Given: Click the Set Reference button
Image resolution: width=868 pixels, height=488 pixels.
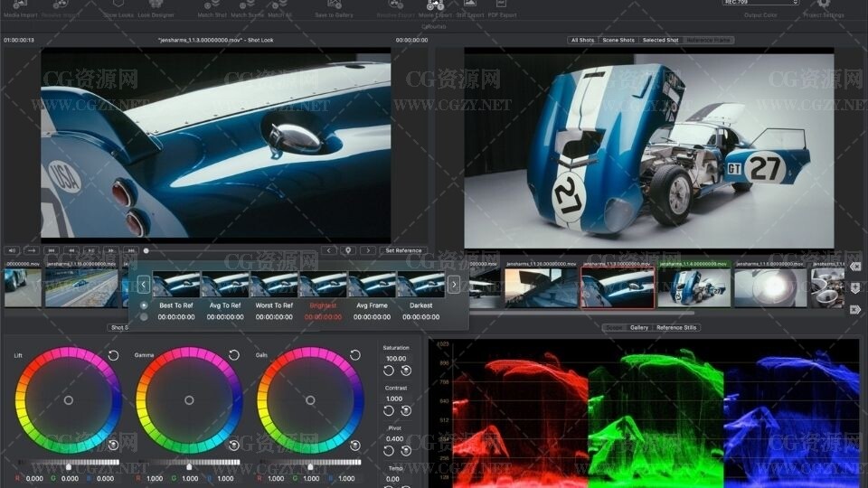Looking at the screenshot, I should (403, 250).
